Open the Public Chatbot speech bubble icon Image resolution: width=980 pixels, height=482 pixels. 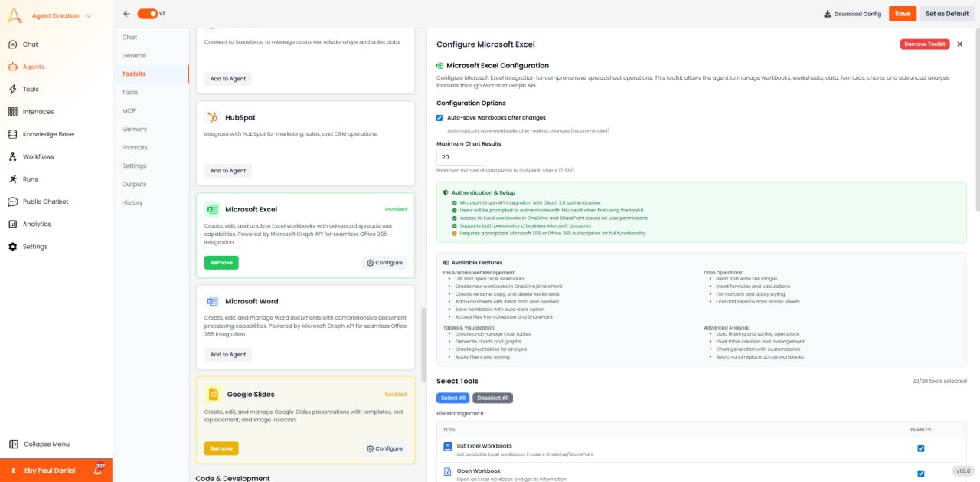click(13, 202)
